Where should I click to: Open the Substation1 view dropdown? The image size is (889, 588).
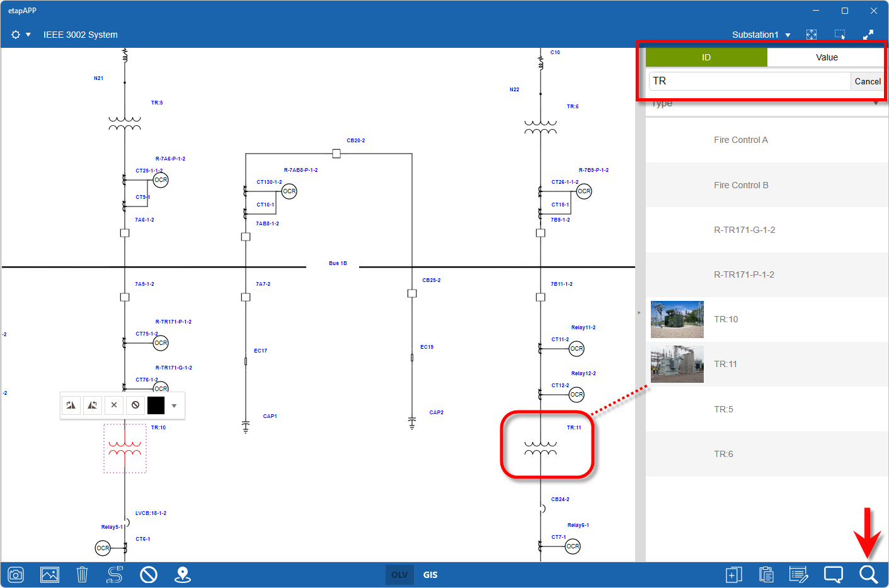761,35
